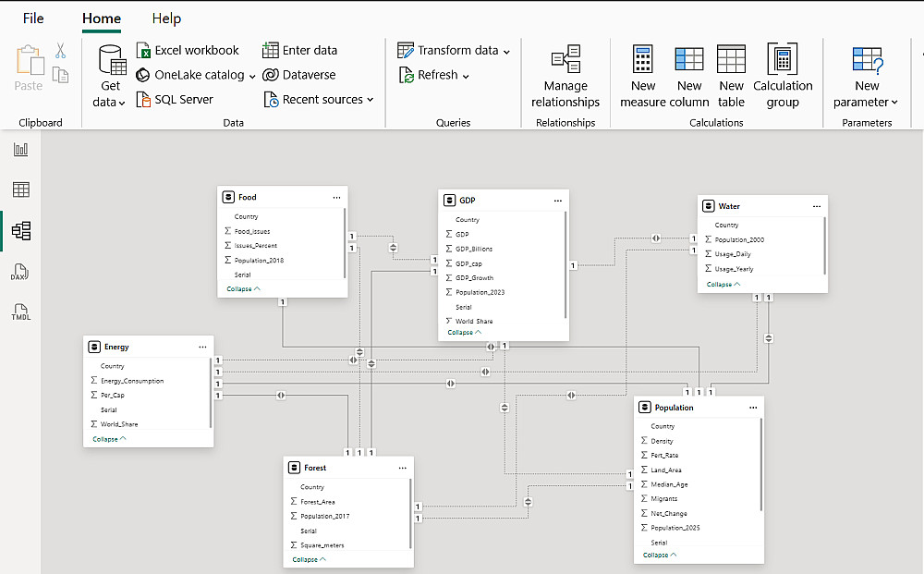
Task: Click the Excel workbook source icon
Action: coord(143,51)
